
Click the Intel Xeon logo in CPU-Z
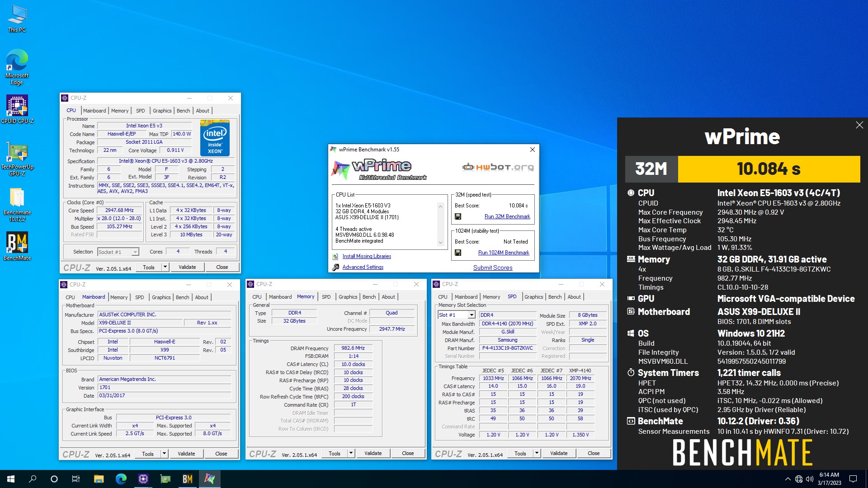tap(215, 138)
